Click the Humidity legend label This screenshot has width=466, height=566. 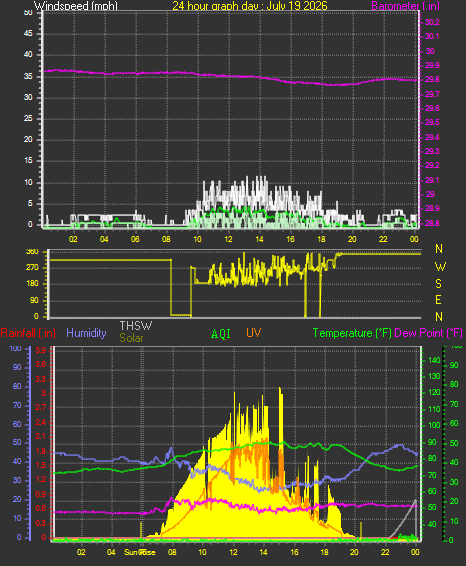pos(86,333)
